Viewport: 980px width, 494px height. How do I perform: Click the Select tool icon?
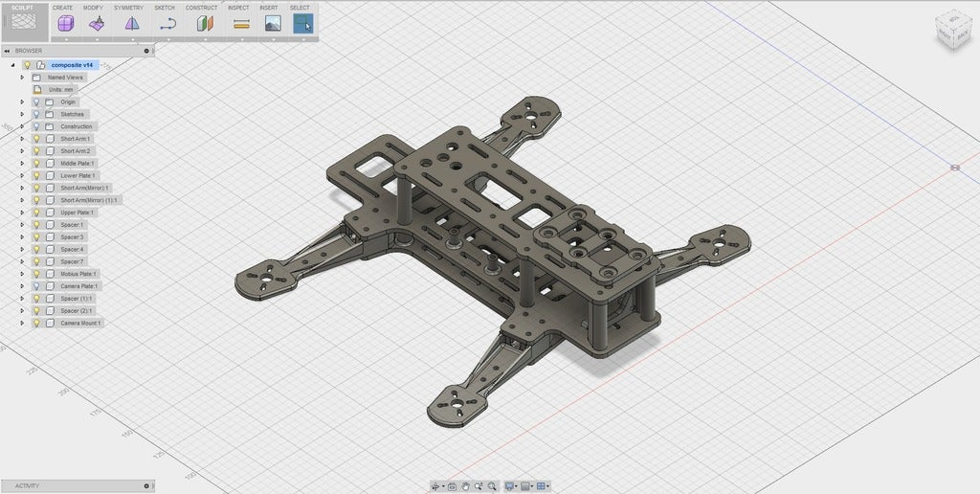coord(303,24)
